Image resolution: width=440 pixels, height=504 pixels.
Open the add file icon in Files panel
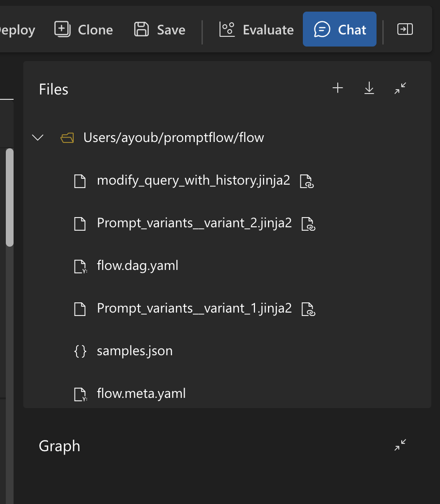tap(337, 88)
